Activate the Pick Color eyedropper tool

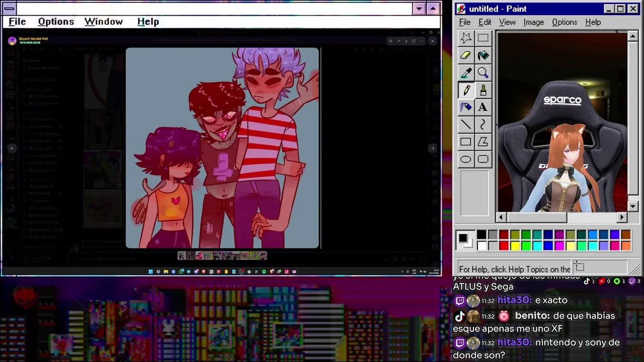pos(466,73)
